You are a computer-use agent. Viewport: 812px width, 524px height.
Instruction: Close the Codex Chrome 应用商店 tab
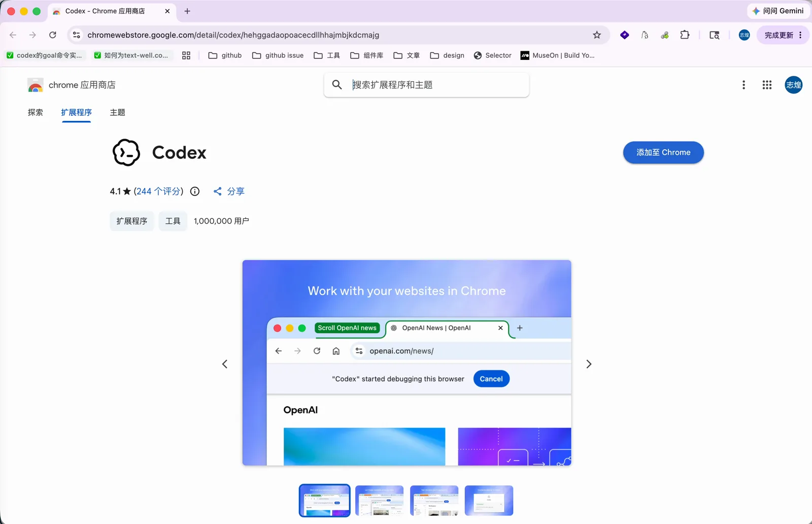point(167,11)
